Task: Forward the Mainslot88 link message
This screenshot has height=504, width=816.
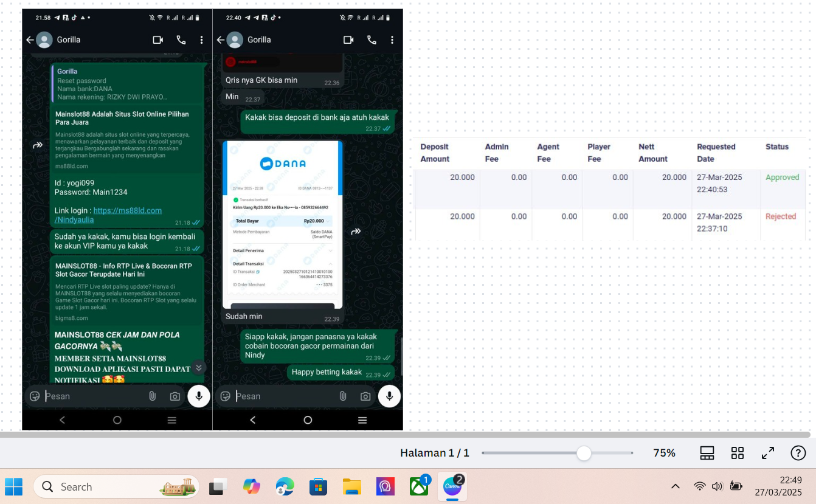Action: click(38, 145)
